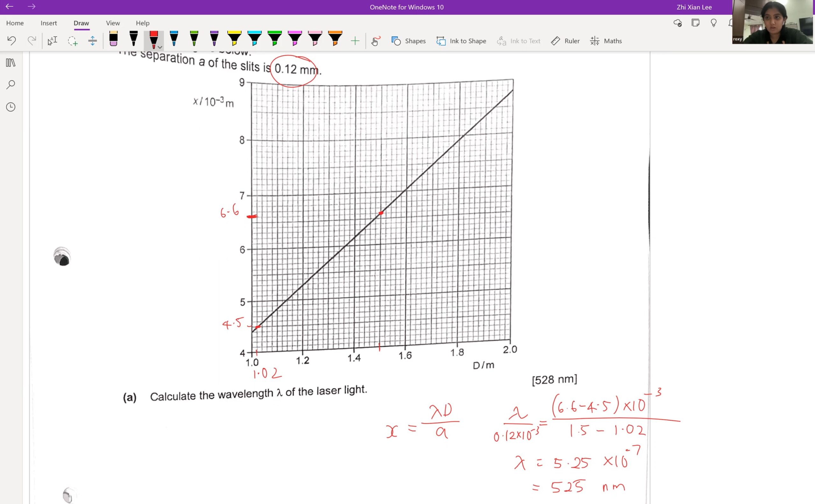Open the View tab

pos(113,23)
